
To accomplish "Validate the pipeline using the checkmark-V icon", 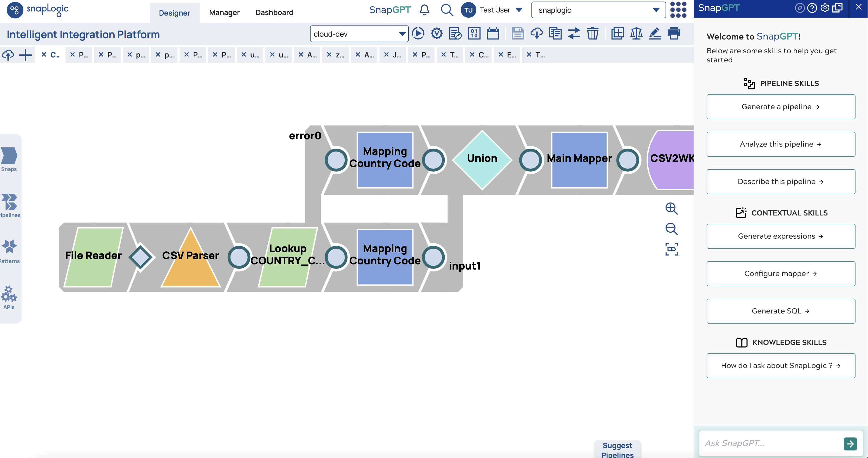I will coord(436,34).
